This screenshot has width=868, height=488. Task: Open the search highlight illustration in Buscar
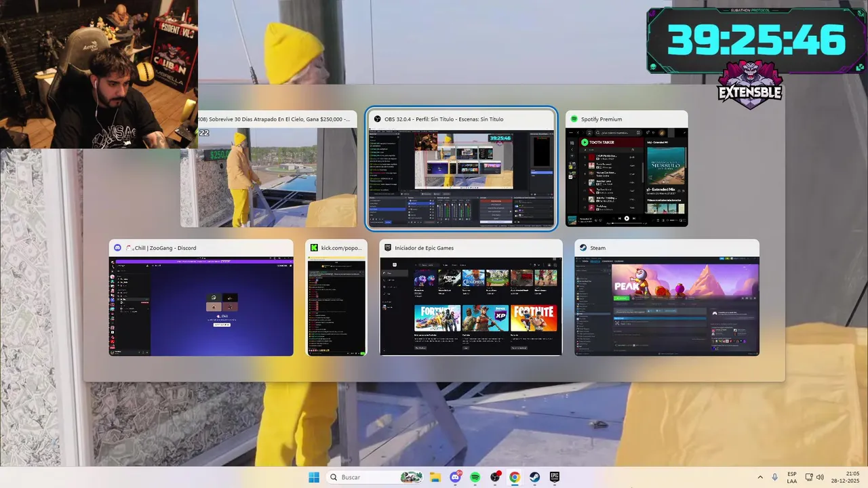coord(411,477)
